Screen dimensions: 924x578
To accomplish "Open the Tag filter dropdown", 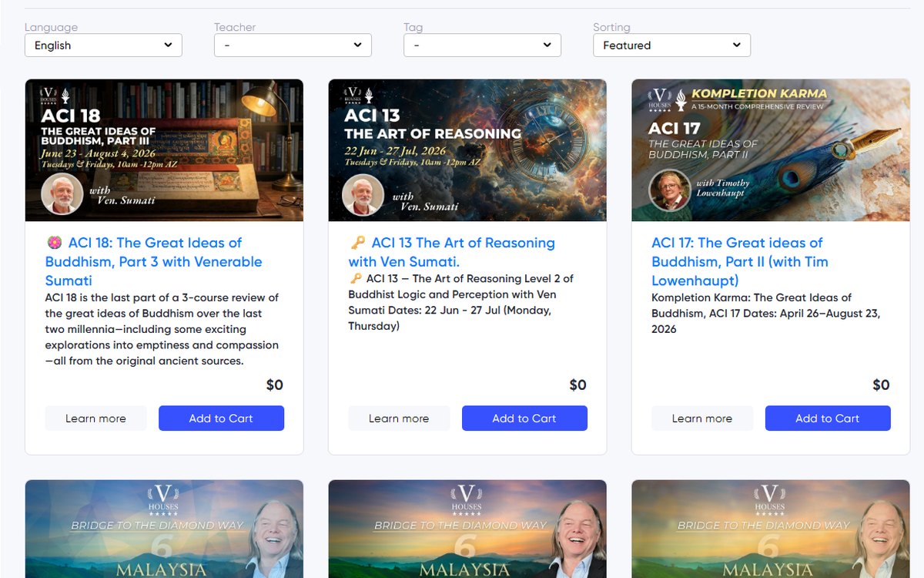I will (482, 45).
